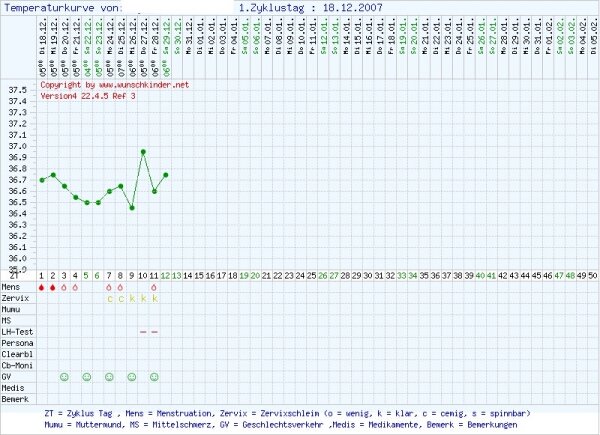Click the GV smiley on cycle day 9
The width and height of the screenshot is (600, 435).
click(132, 376)
